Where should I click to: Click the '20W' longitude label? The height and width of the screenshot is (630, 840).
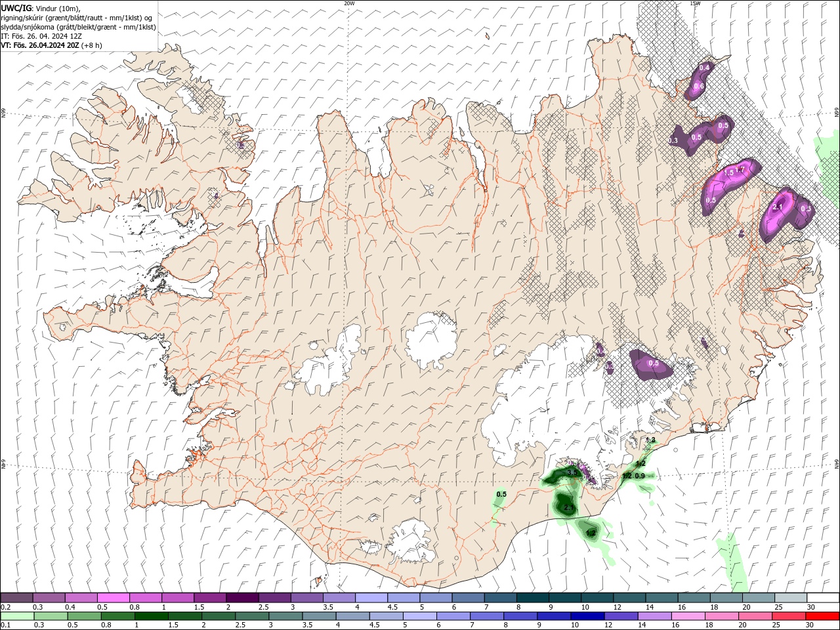coord(349,3)
